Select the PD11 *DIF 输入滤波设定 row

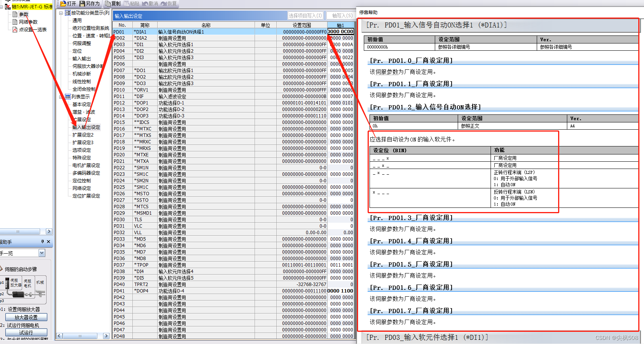[x=233, y=96]
